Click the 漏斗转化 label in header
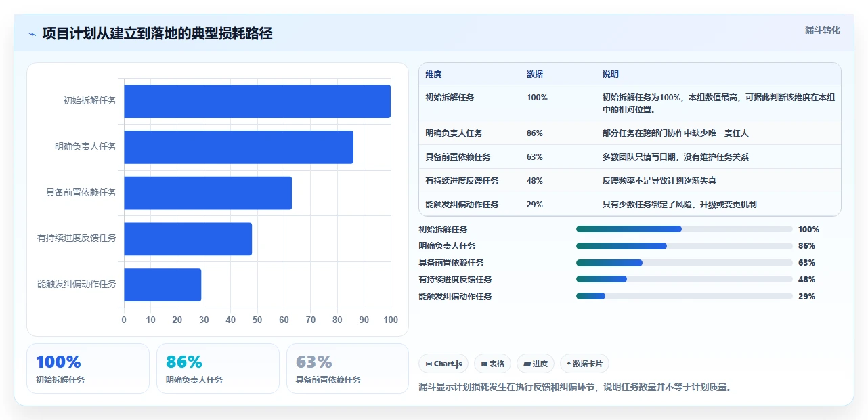 [x=823, y=30]
